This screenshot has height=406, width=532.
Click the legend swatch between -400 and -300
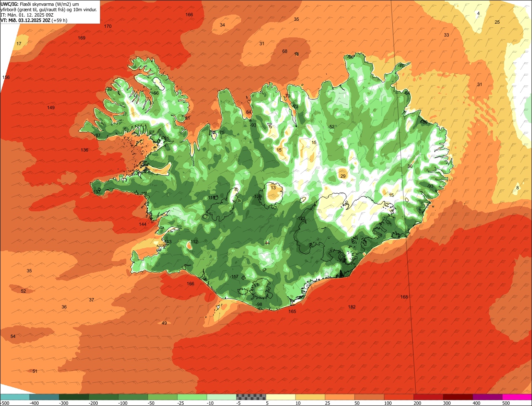pos(44,397)
